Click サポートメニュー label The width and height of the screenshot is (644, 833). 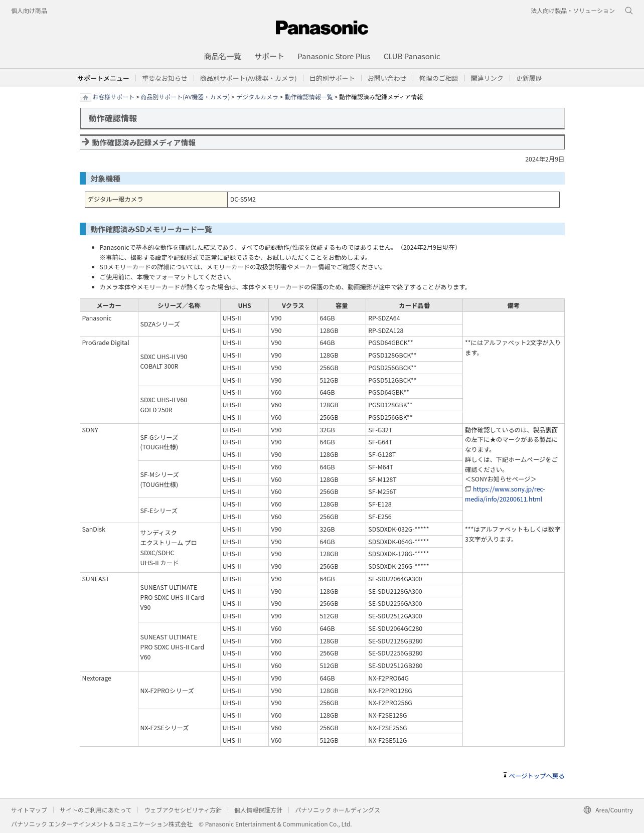click(103, 78)
